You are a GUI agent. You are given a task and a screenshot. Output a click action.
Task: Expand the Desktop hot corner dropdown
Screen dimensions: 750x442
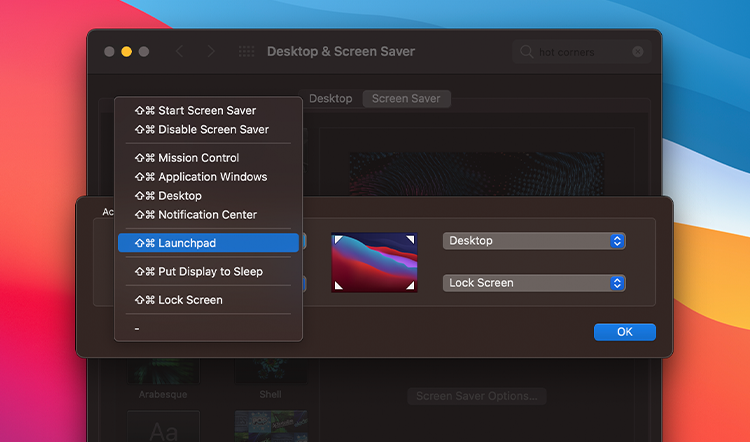(534, 241)
